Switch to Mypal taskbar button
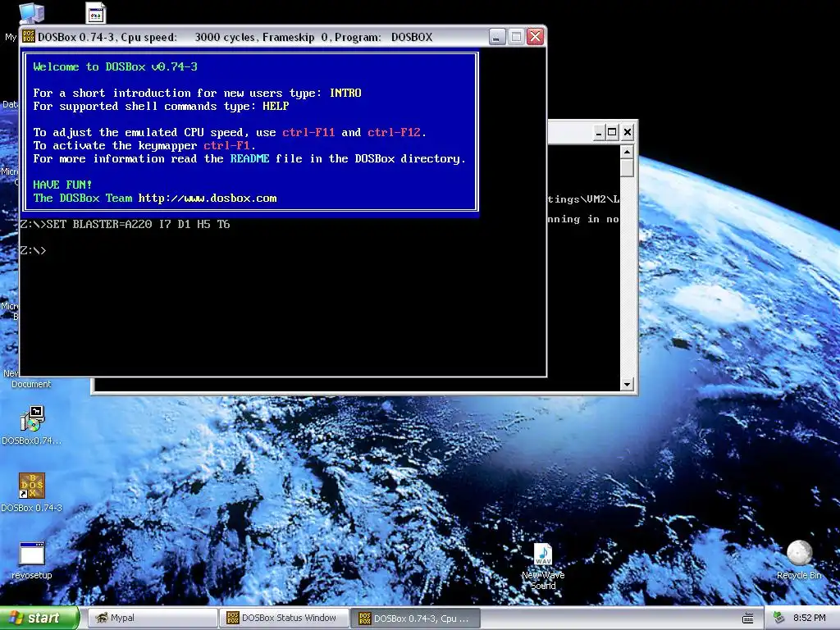This screenshot has width=840, height=630. tap(152, 618)
